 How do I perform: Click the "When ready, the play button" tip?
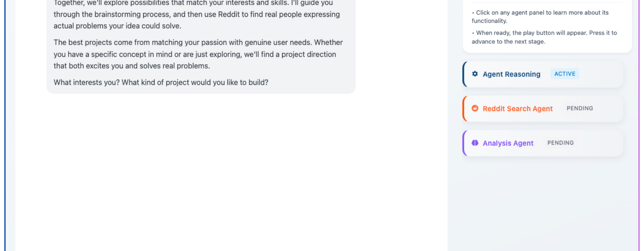544,37
